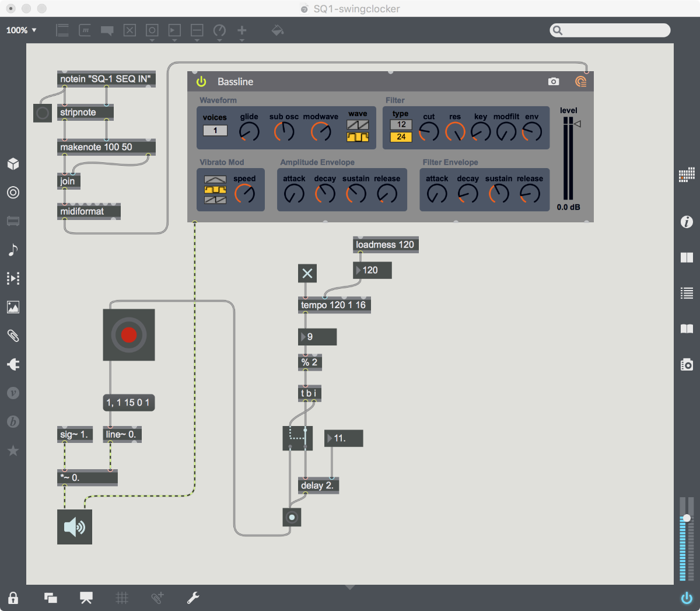Open the lessons book icon
The image size is (700, 611).
pos(687,329)
